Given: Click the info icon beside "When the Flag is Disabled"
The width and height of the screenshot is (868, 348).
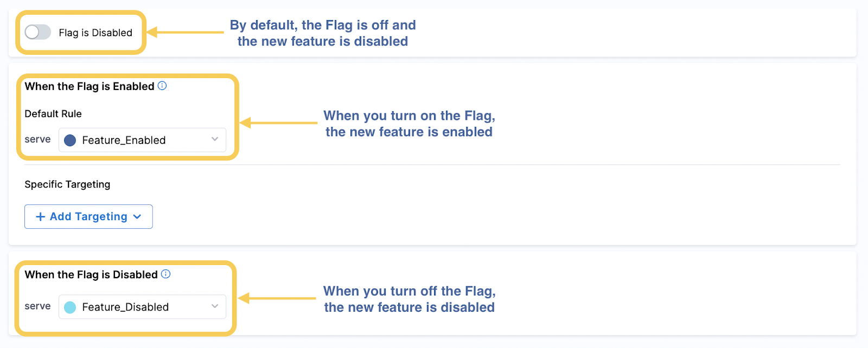Looking at the screenshot, I should point(167,274).
